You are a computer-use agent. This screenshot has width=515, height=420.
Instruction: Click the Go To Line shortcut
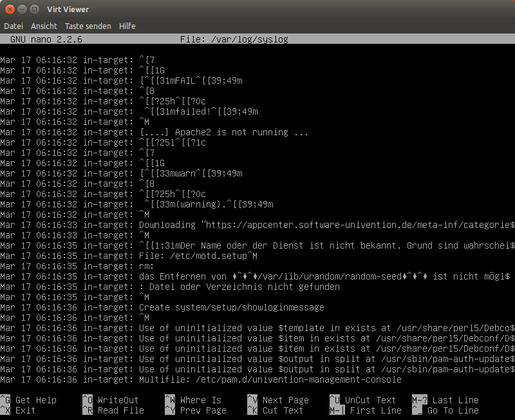[x=445, y=410]
